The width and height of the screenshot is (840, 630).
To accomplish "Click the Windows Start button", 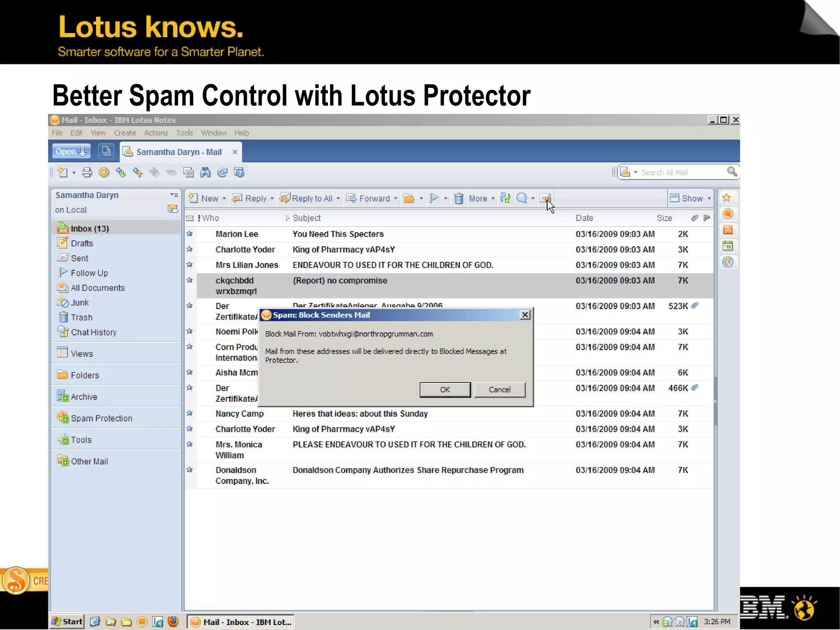I will [67, 621].
